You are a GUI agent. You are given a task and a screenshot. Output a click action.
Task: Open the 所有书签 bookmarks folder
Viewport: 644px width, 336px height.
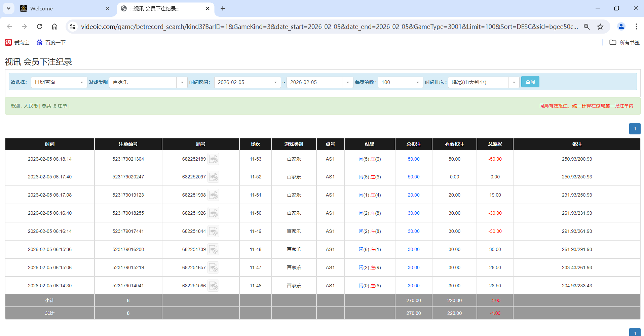(624, 42)
